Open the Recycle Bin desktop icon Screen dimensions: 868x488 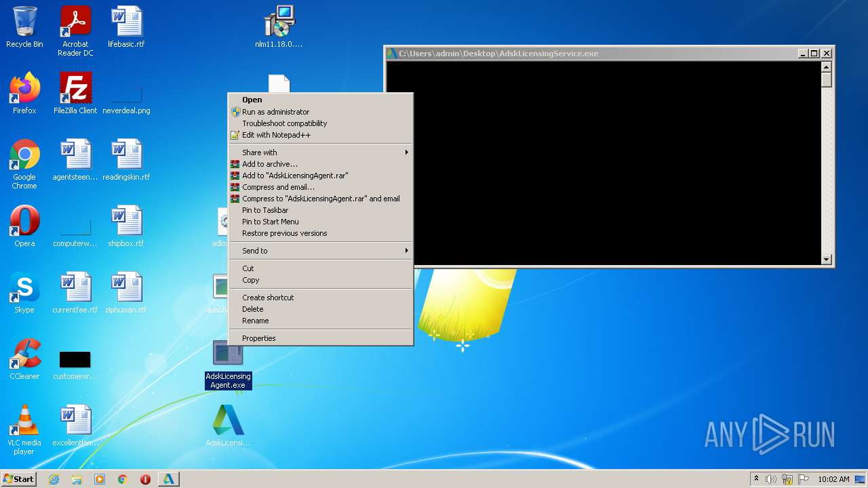24,27
